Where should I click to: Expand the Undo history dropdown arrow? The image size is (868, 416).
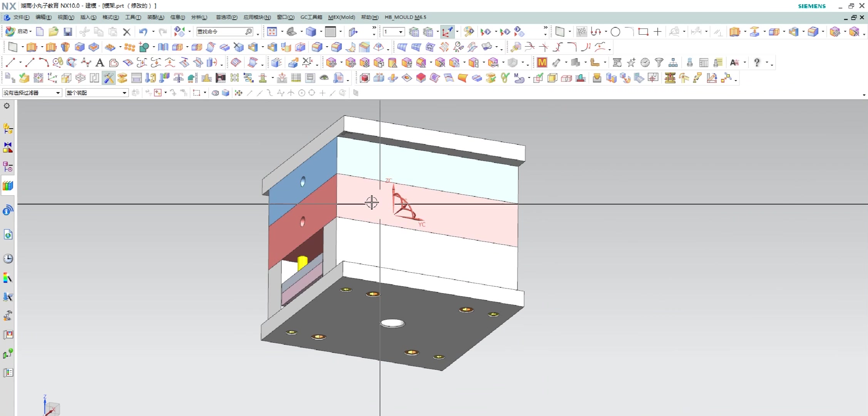[153, 32]
